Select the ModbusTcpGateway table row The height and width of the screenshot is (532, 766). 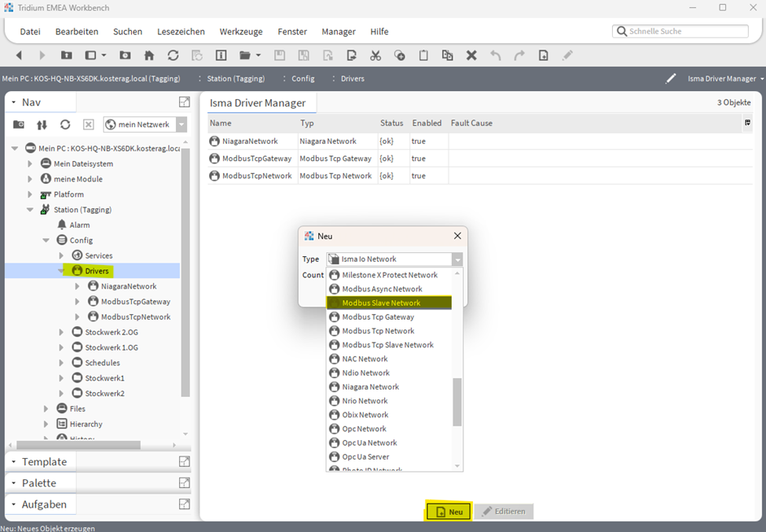(x=479, y=159)
